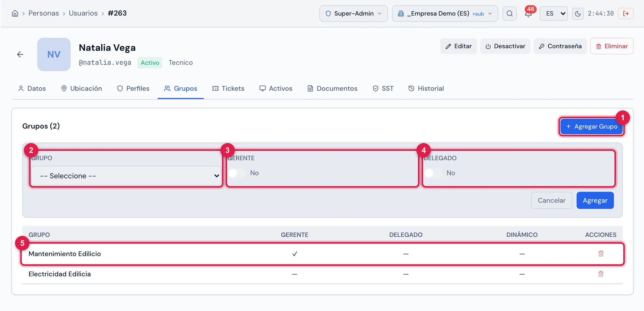Click the @natalia.vega username
This screenshot has width=644, height=311.
[x=105, y=63]
